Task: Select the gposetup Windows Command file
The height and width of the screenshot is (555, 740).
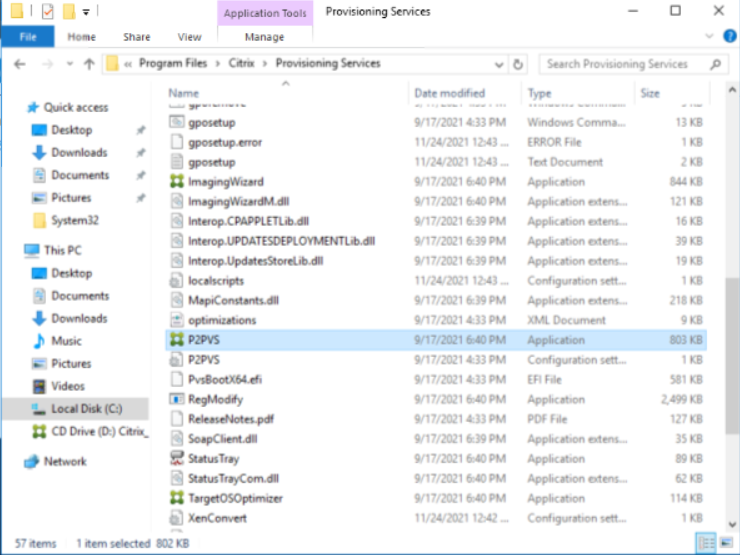Action: [x=437, y=122]
